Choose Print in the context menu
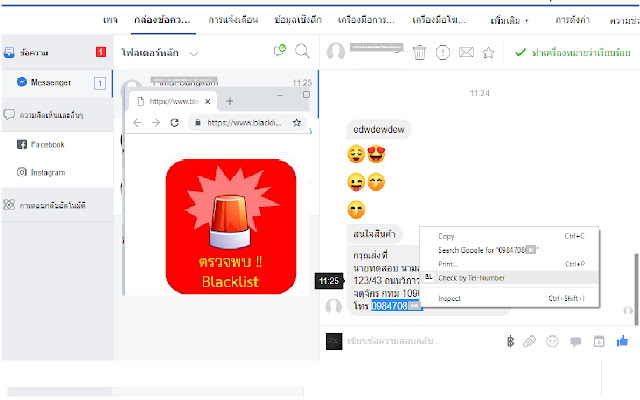The height and width of the screenshot is (400, 640). click(509, 264)
